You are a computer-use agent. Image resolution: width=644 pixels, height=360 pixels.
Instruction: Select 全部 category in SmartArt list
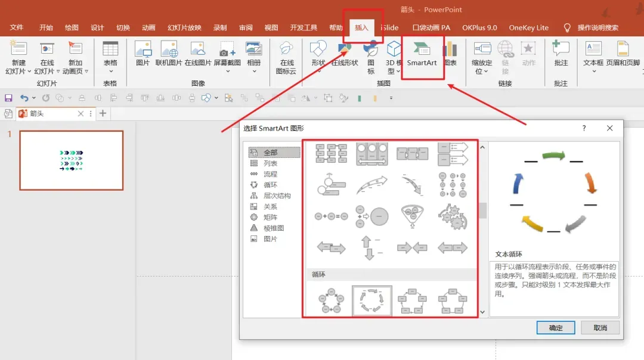tap(274, 153)
